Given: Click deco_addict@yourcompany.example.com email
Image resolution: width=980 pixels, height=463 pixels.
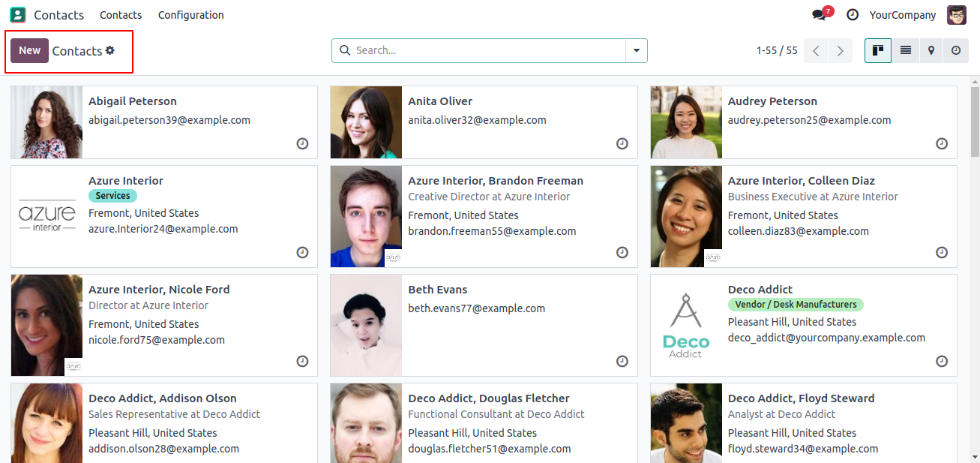Looking at the screenshot, I should [826, 338].
